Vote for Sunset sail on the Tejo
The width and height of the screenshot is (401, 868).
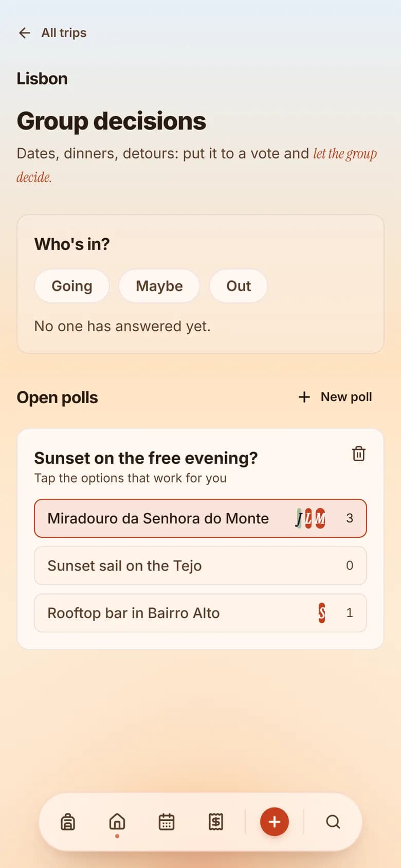200,566
